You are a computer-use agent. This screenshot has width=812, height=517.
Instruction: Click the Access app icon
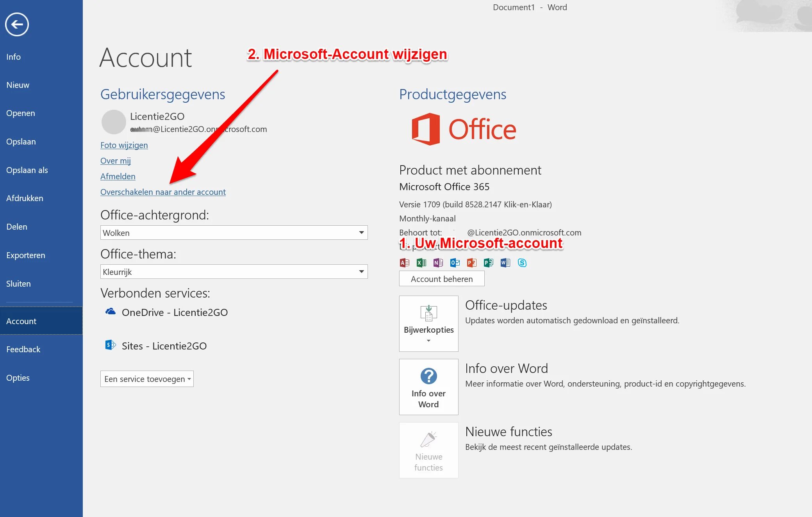click(x=404, y=263)
